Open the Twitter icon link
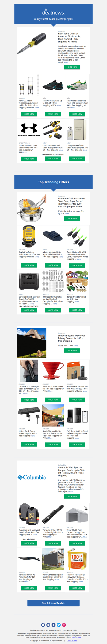107x644 pixels. (x=59, y=625)
